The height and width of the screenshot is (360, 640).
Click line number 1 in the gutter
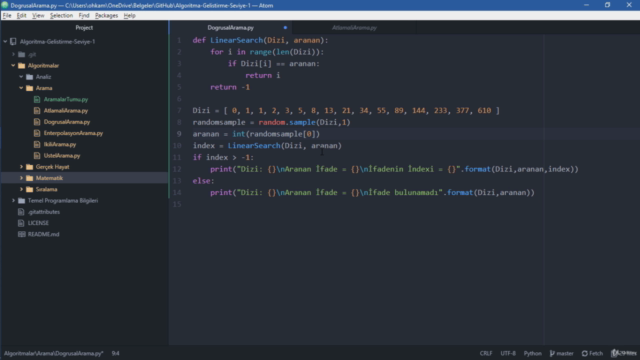(x=179, y=40)
